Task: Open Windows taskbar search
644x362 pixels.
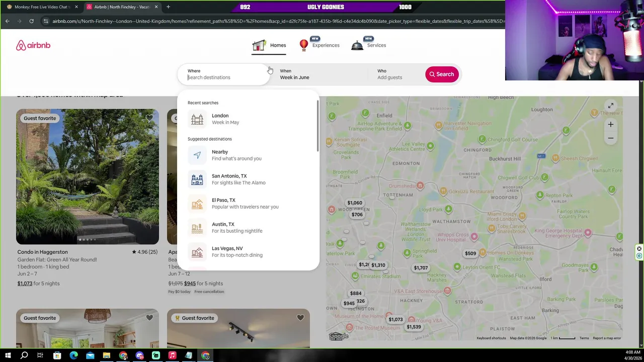Action: pyautogui.click(x=24, y=356)
